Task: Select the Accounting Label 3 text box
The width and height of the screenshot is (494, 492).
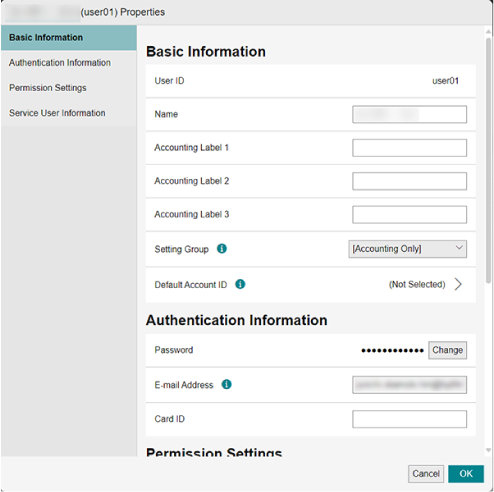Action: tap(409, 214)
